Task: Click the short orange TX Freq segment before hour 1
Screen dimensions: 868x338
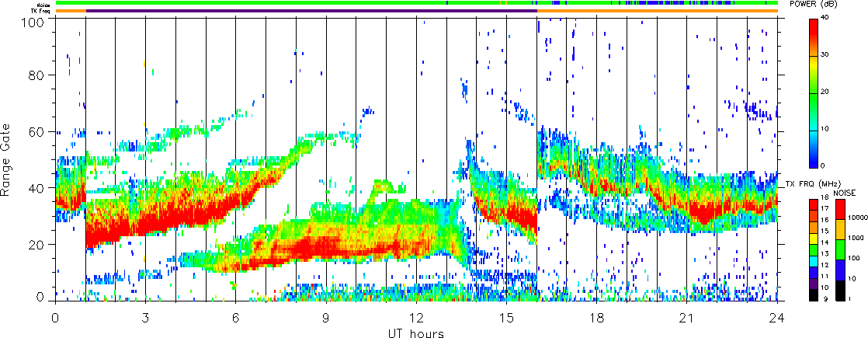Action: coord(71,11)
